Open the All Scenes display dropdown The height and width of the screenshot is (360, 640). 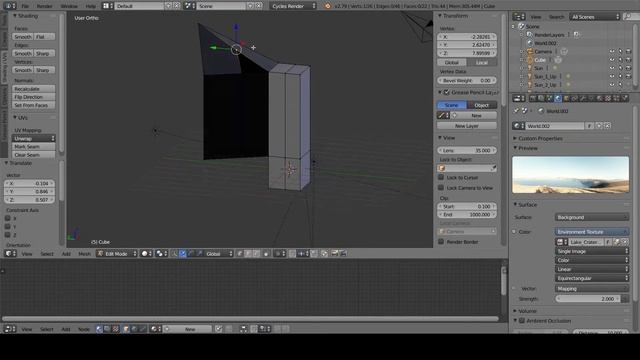[594, 17]
